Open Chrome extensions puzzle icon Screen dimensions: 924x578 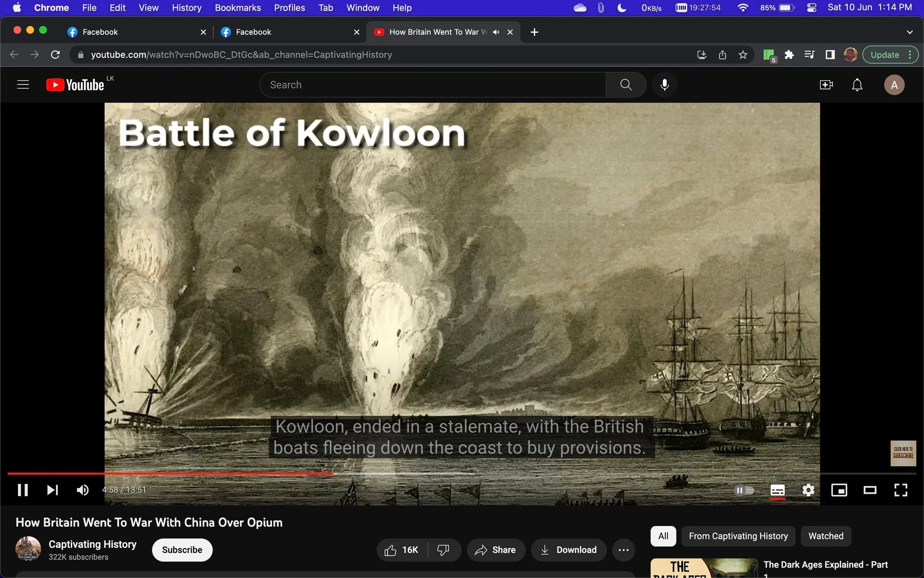coord(789,55)
